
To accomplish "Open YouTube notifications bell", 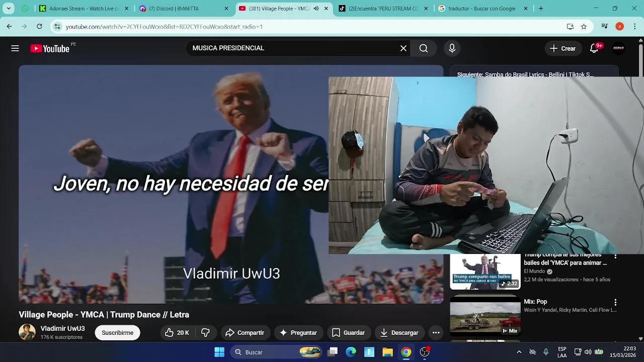I will (593, 48).
